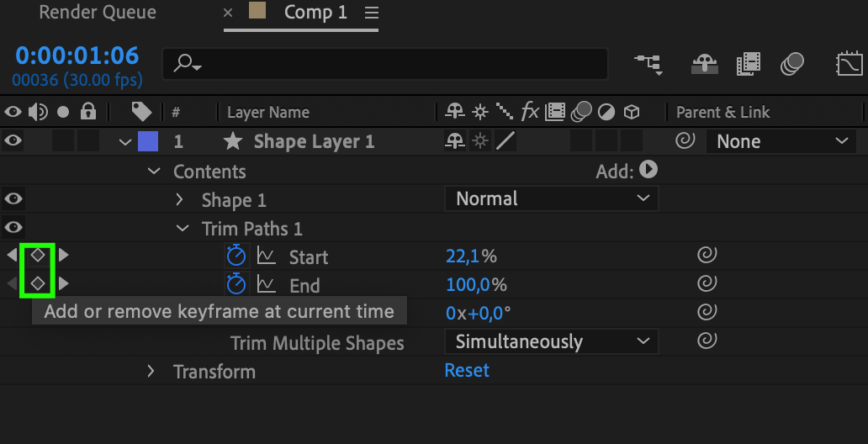This screenshot has width=868, height=444.
Task: Toggle visibility of Shape 1
Action: [13, 198]
